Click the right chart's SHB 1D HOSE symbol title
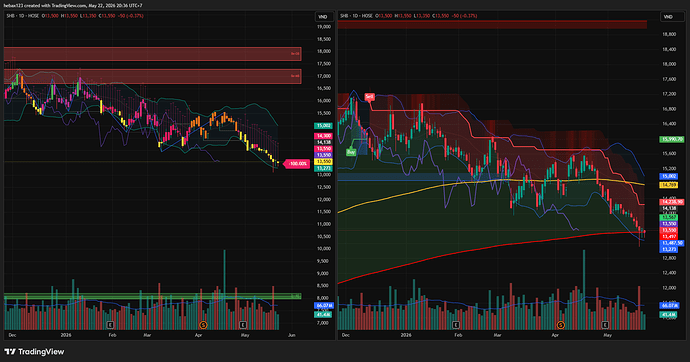 (x=356, y=16)
